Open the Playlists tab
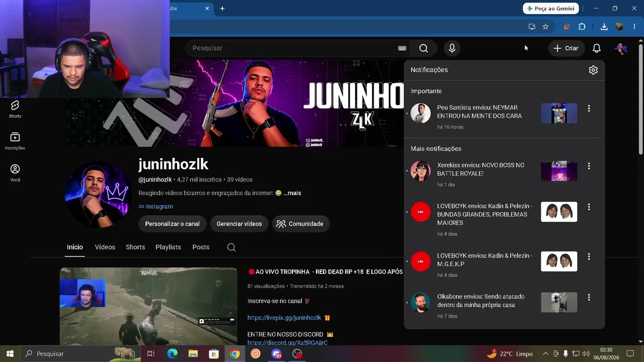 [168, 247]
